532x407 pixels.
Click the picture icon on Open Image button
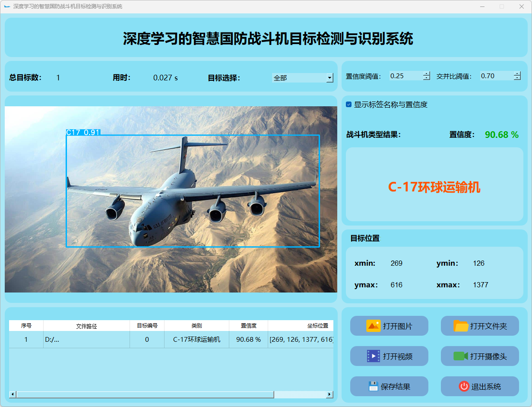tap(373, 326)
